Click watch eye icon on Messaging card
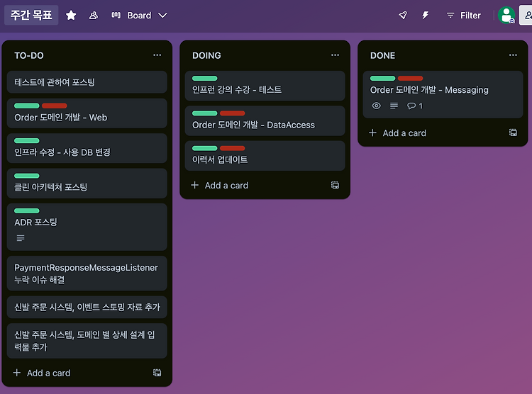This screenshot has width=532, height=394. (376, 106)
